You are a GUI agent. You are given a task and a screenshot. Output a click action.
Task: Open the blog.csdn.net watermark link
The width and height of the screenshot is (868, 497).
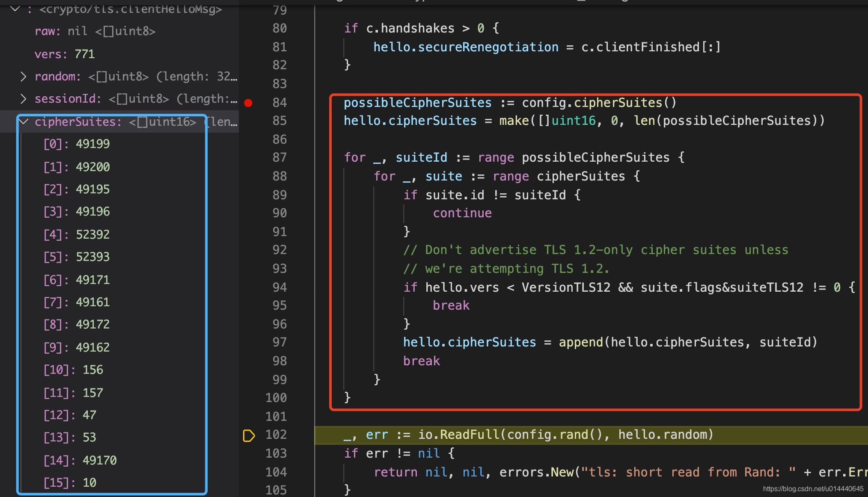tap(813, 489)
